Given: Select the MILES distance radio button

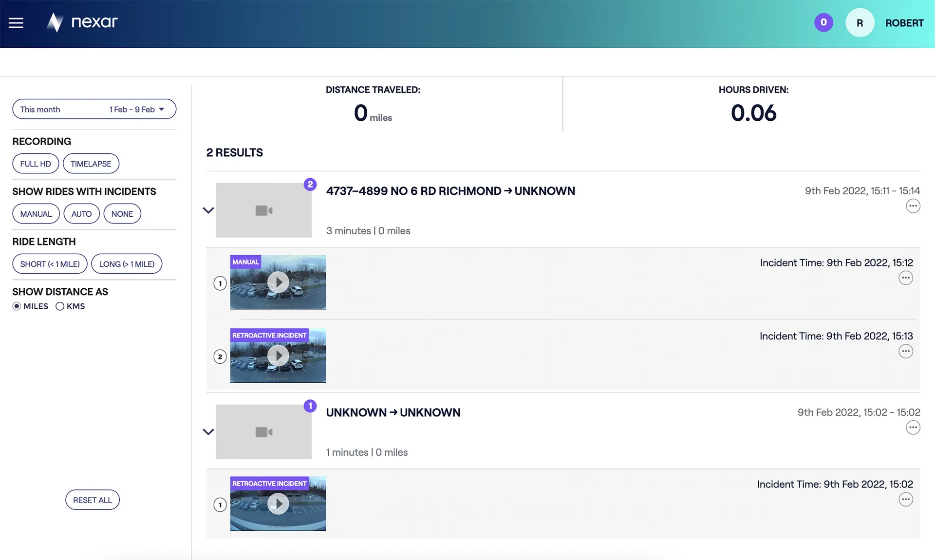Looking at the screenshot, I should coord(17,306).
